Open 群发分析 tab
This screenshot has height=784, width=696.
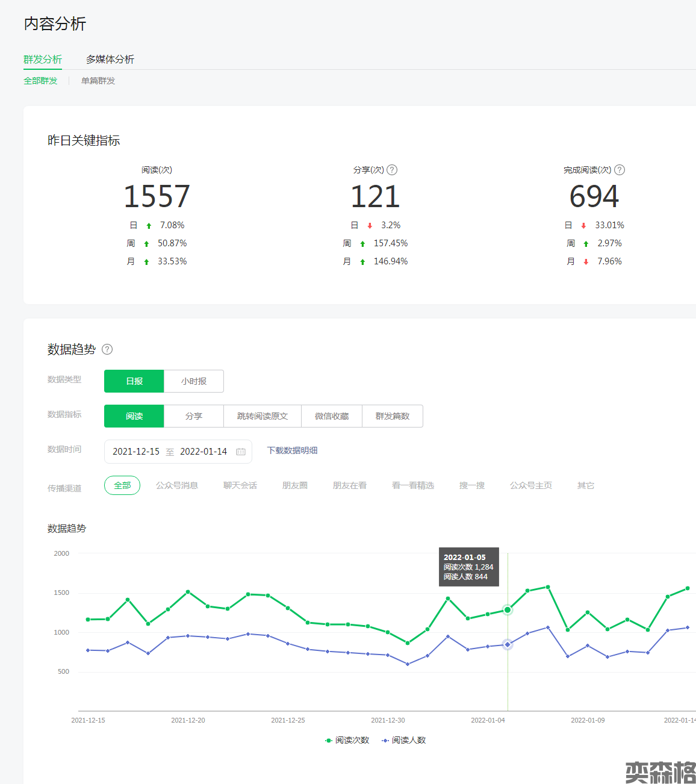(x=43, y=59)
